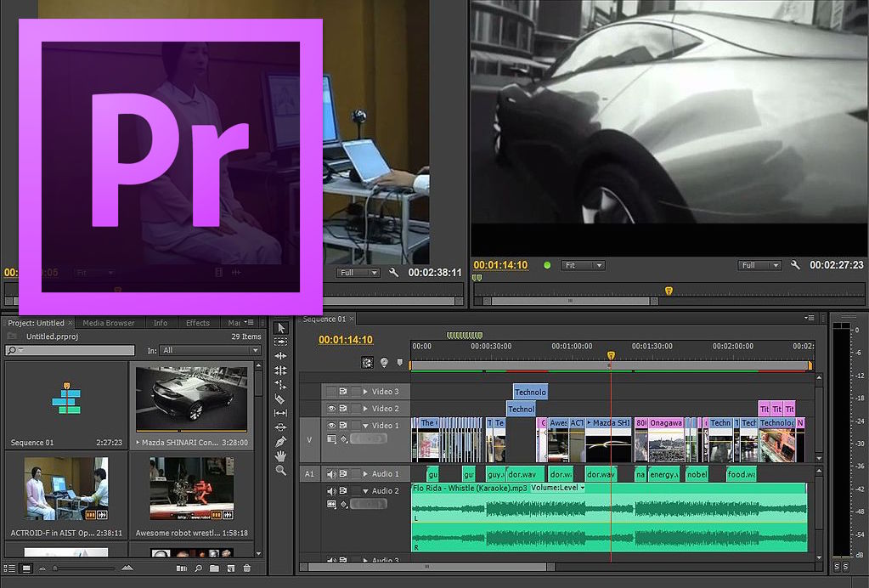Open Source monitor Full resolution dropdown

point(358,273)
